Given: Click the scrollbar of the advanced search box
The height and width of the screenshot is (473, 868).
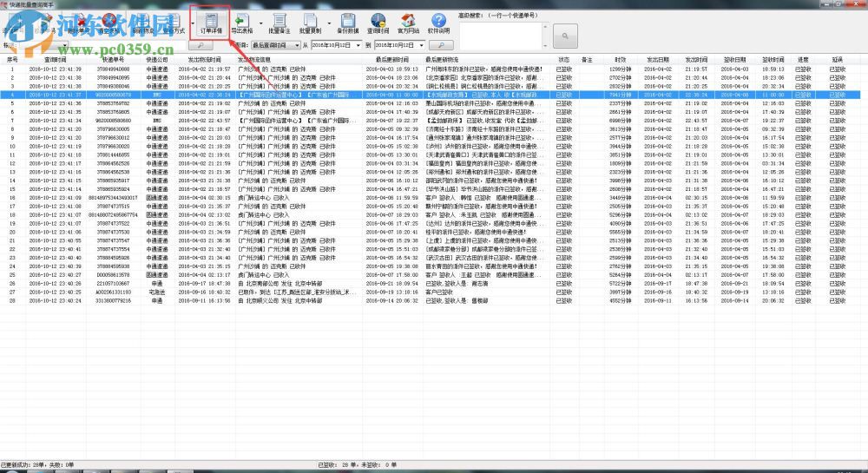Looking at the screenshot, I should point(545,36).
